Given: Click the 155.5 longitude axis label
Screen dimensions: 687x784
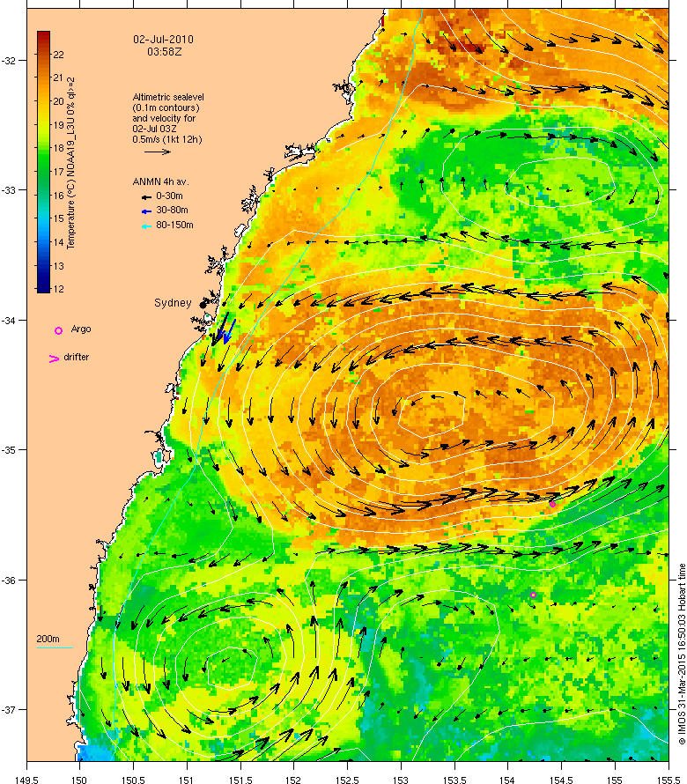Looking at the screenshot, I should pos(669,780).
